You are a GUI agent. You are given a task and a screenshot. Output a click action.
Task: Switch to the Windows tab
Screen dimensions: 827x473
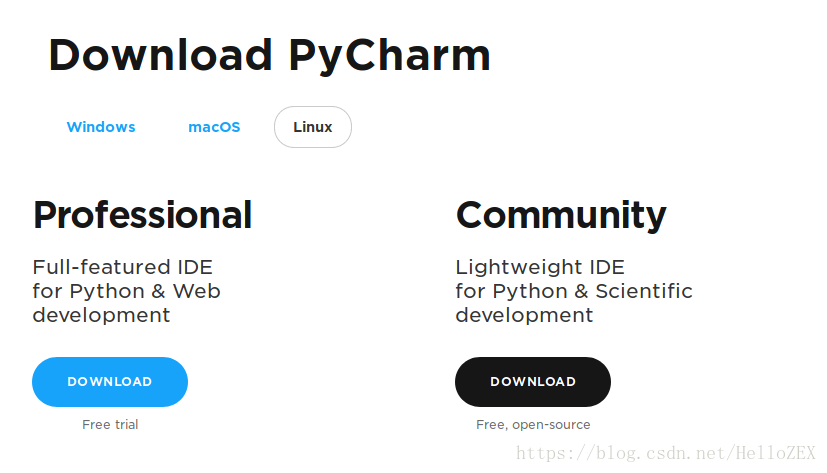point(101,127)
